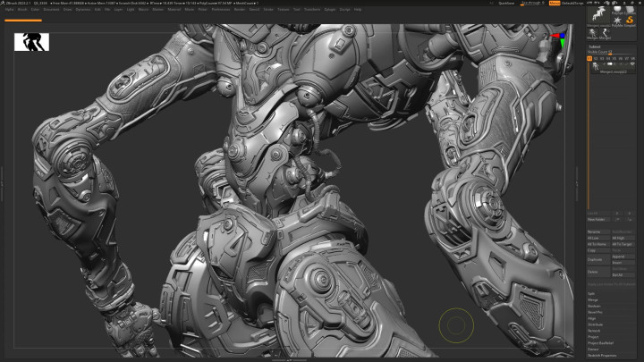Expand the Split section in Subtool panel
Viewport: 644px width, 362px height.
click(592, 293)
